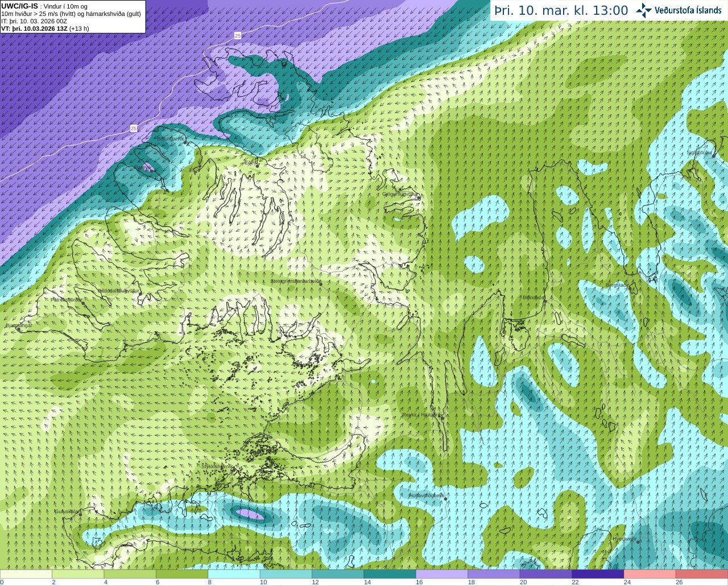Click the Reykir í Hrútafirði station label
Viewport: 728px width, 586px height.
422,415
